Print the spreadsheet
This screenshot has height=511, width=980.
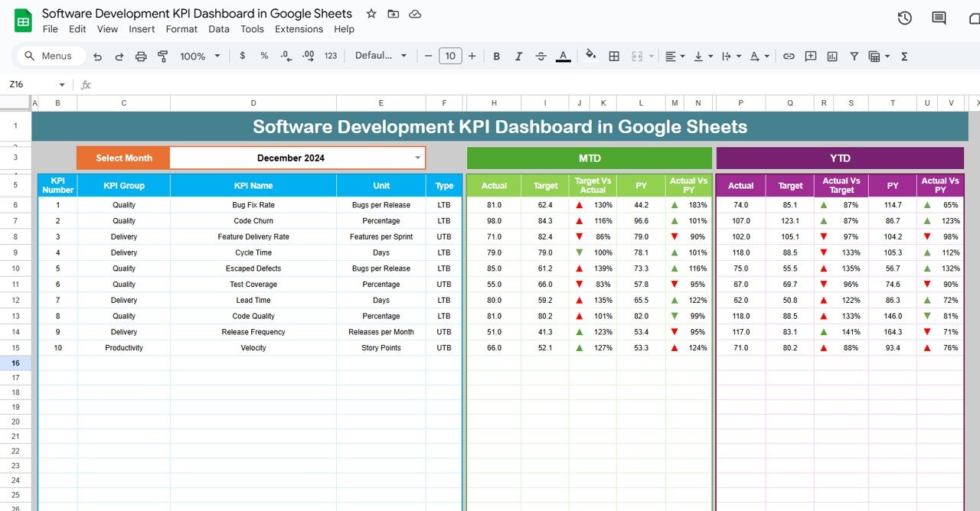141,56
